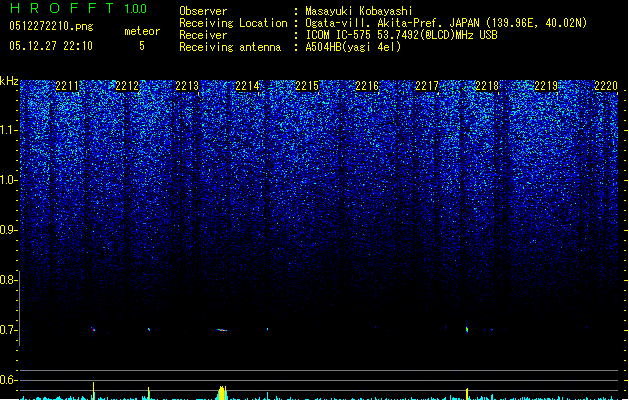Select the date stamp 05.12.27 22:10
Image resolution: width=629 pixels, height=400 pixels.
[51, 46]
